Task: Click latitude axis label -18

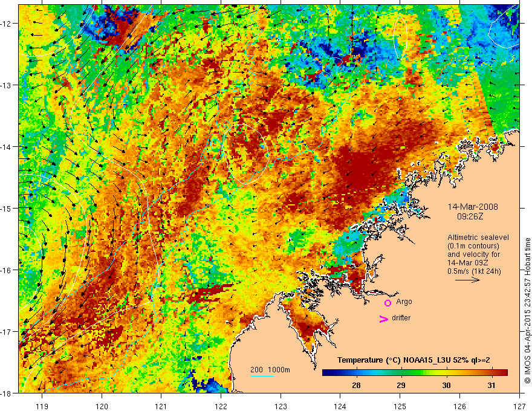Action: (6, 393)
